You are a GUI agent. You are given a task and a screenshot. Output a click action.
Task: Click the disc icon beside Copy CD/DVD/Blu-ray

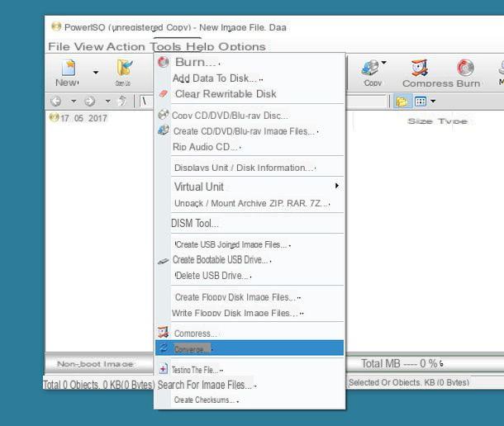click(164, 114)
